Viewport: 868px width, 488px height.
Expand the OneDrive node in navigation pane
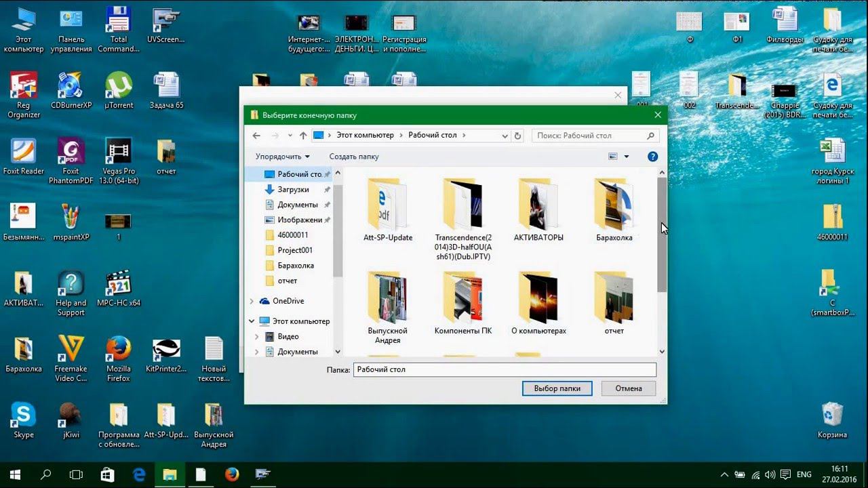[252, 301]
